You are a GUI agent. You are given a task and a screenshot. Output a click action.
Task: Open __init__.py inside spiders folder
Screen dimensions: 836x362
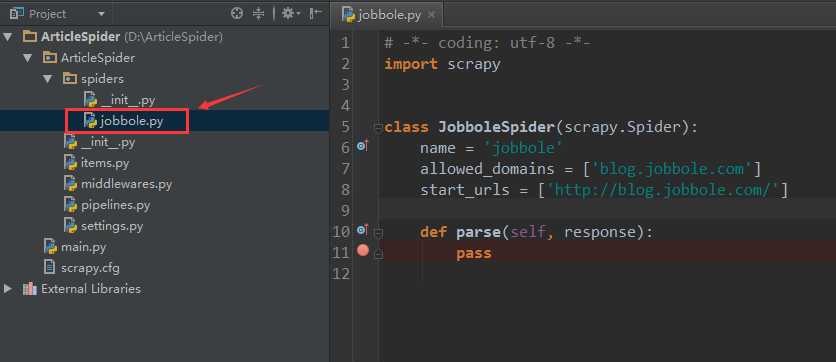pos(128,100)
